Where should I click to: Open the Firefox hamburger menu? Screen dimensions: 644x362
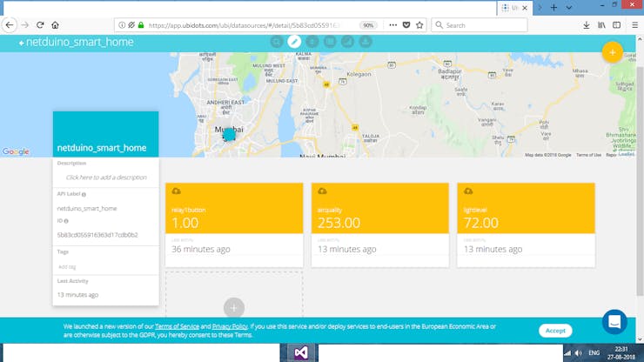tap(634, 25)
